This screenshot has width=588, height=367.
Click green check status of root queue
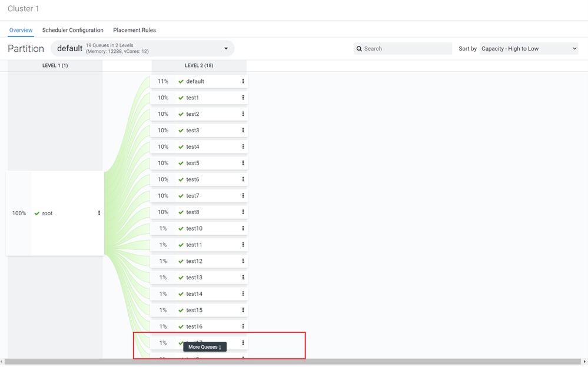click(x=36, y=213)
